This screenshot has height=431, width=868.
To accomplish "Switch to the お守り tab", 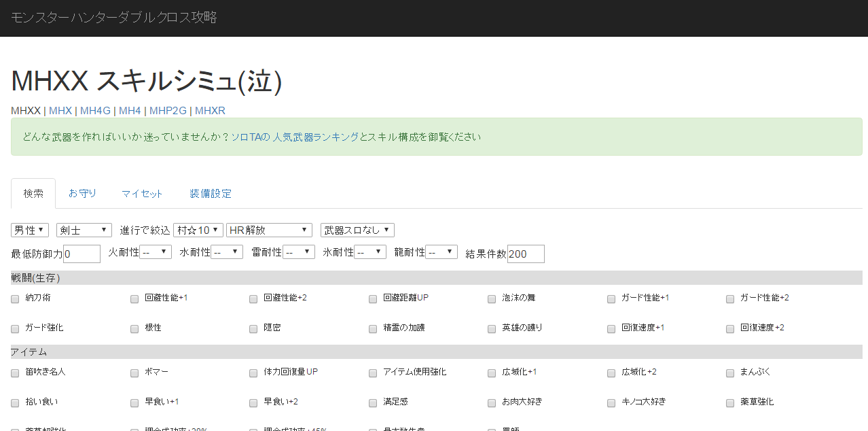I will click(x=82, y=194).
